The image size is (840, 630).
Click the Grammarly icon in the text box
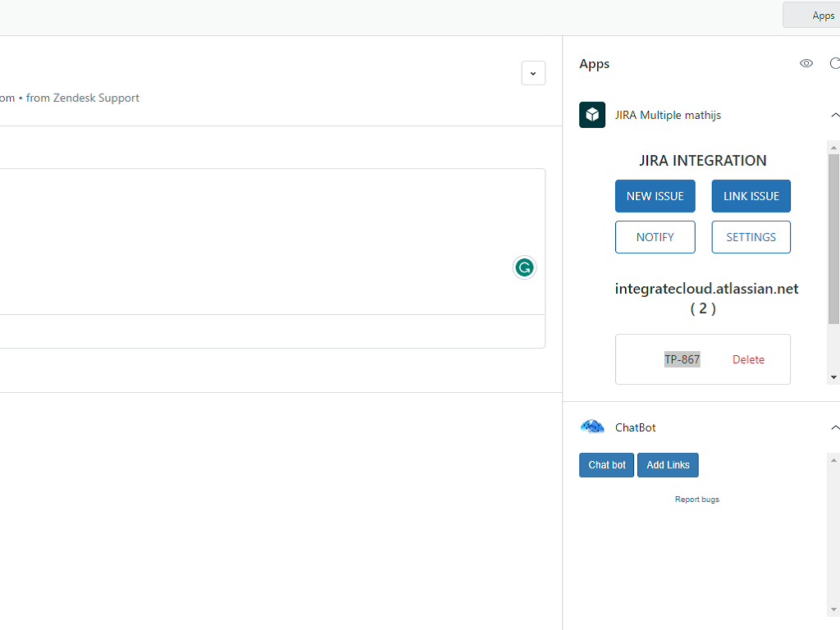coord(524,267)
